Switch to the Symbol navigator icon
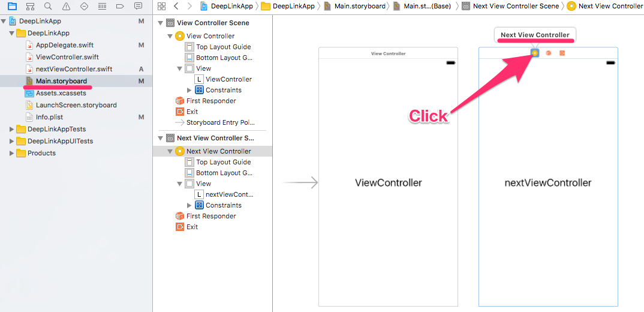Screen dimensions: 644x312 [30, 6]
